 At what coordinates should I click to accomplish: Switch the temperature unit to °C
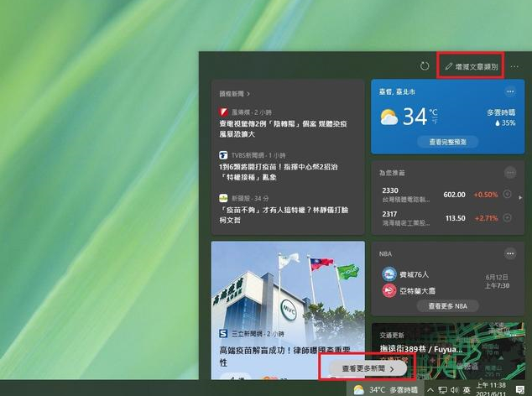click(433, 112)
